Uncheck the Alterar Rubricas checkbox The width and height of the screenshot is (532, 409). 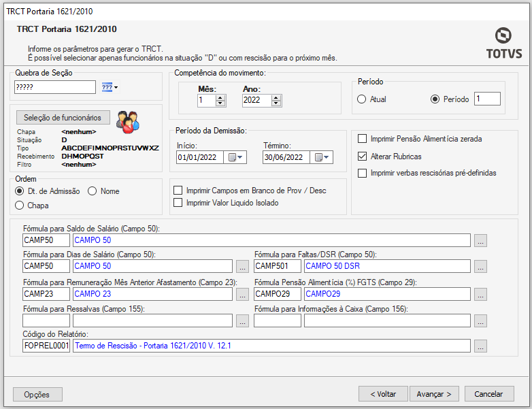point(362,156)
